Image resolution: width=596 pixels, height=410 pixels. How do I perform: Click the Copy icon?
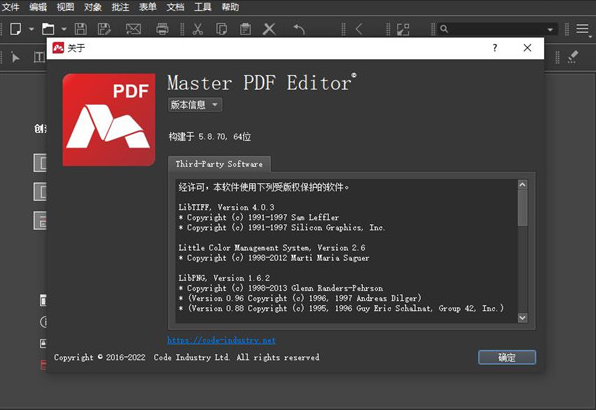221,29
